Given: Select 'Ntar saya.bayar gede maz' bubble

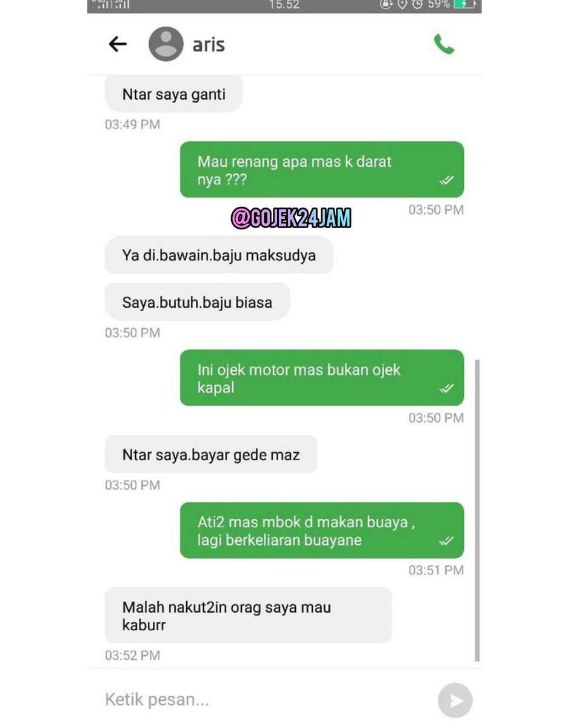Looking at the screenshot, I should 211,454.
